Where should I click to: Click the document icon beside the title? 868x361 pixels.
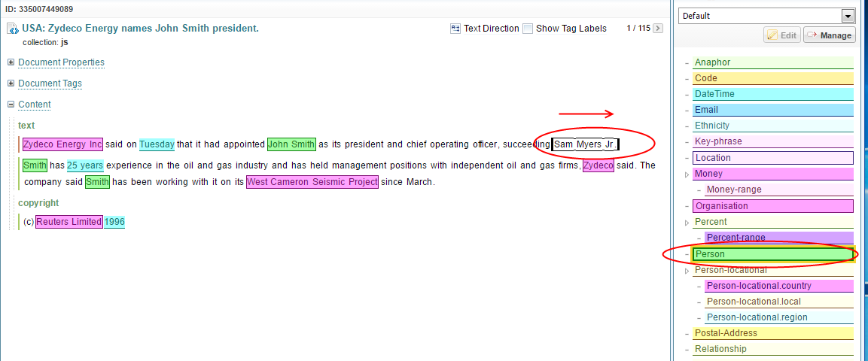[x=13, y=29]
